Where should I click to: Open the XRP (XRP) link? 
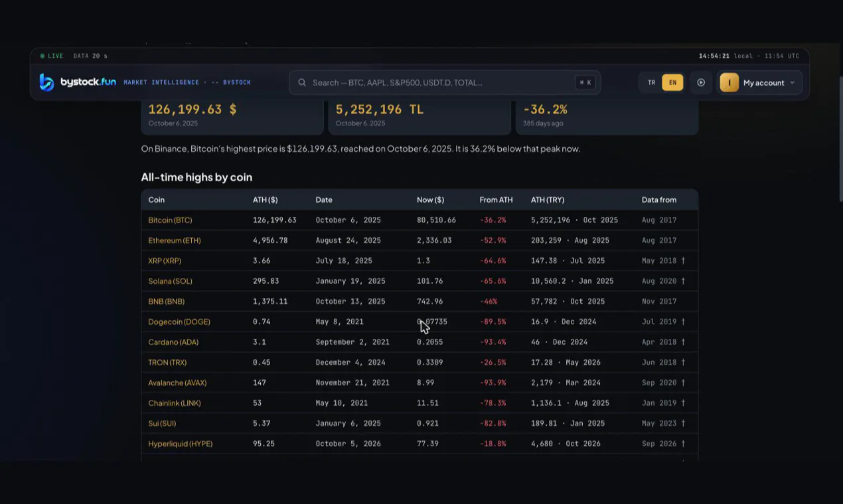[165, 261]
